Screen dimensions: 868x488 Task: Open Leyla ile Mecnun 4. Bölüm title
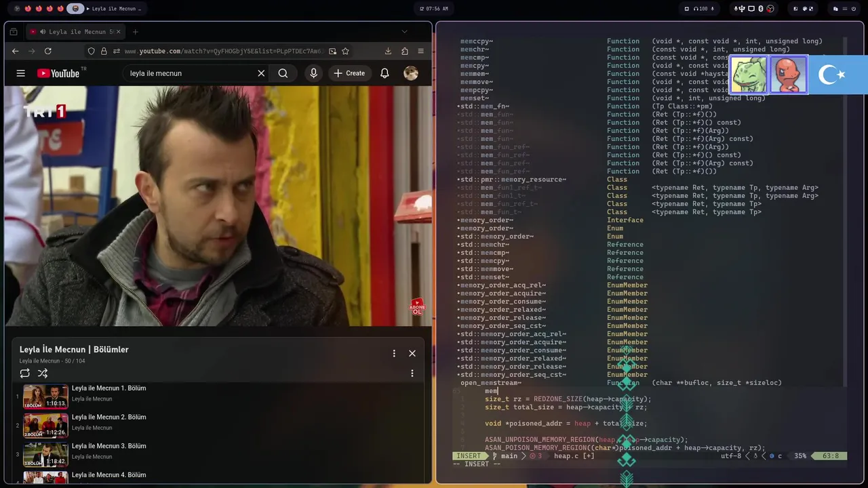[x=108, y=475]
